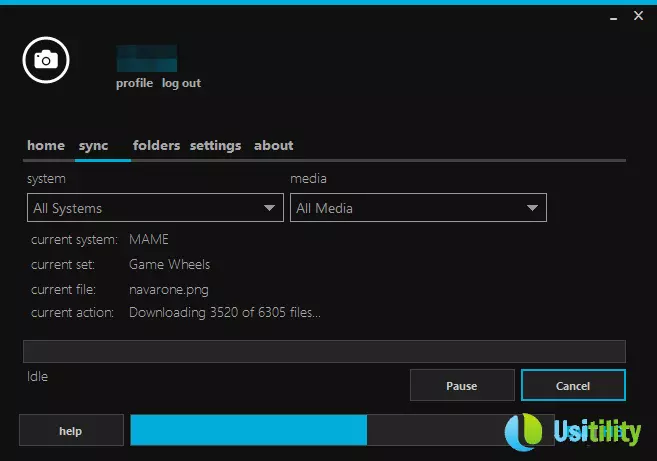Go to the folders tab
The height and width of the screenshot is (461, 657).
pos(156,146)
